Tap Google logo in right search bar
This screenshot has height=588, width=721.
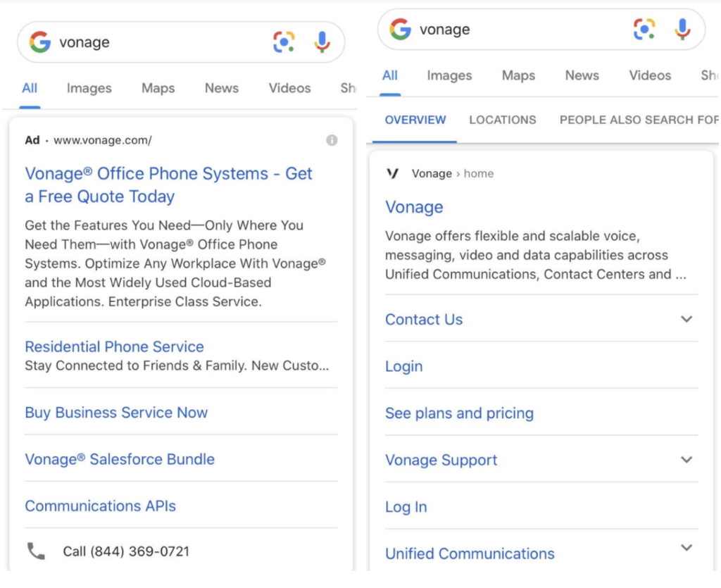(x=400, y=29)
